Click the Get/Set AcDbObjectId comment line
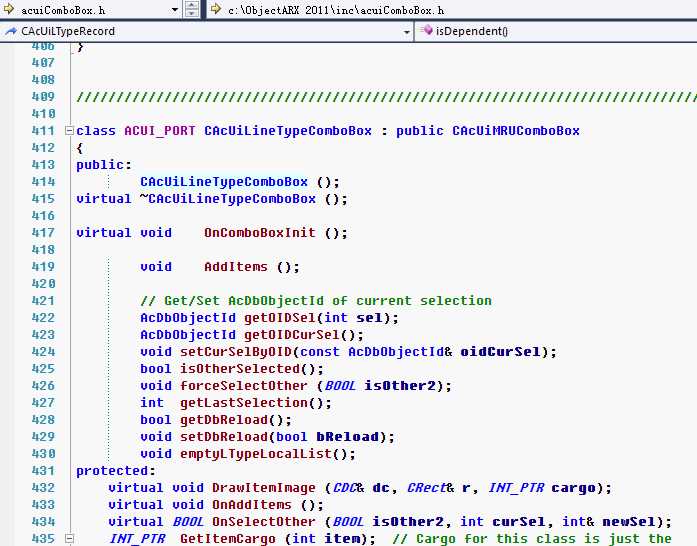The width and height of the screenshot is (697, 546). tap(316, 301)
